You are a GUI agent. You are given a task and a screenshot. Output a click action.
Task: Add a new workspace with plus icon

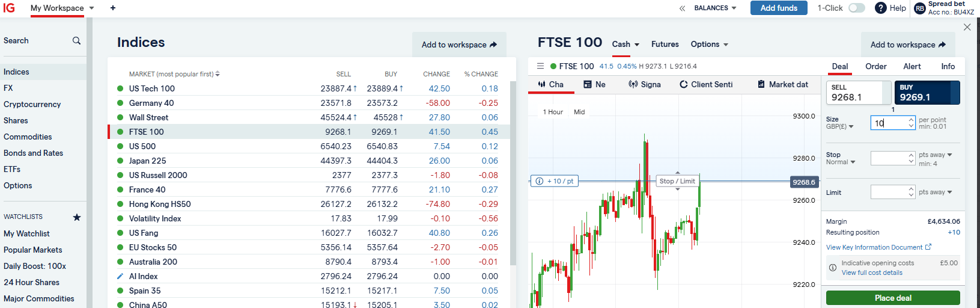tap(113, 8)
